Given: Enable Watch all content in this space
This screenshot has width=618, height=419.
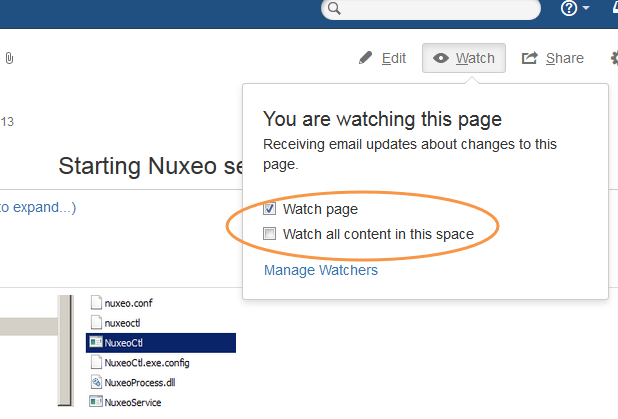Looking at the screenshot, I should 269,234.
